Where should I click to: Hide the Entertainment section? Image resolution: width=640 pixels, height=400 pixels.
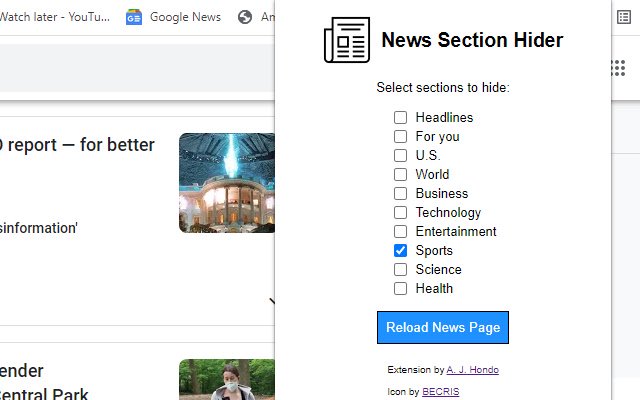400,231
